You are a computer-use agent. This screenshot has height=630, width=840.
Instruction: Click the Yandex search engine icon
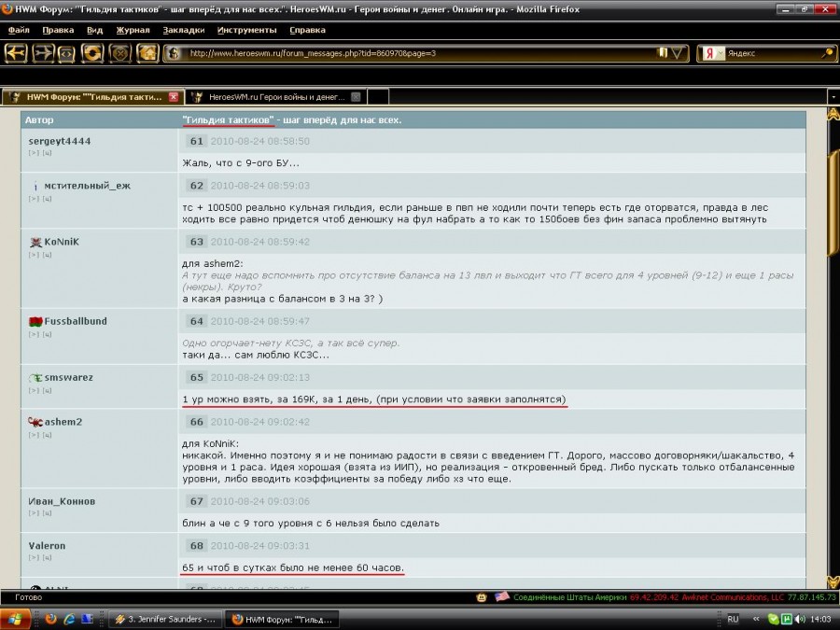point(709,53)
